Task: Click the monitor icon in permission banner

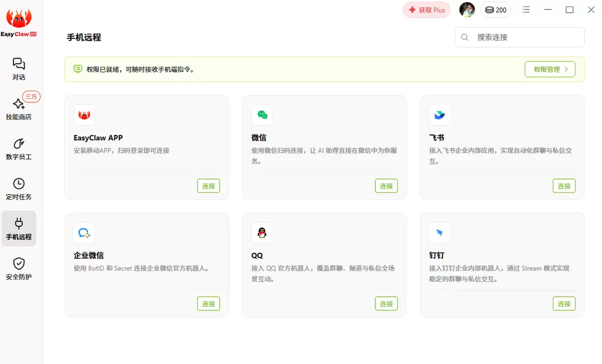Action: pos(78,69)
